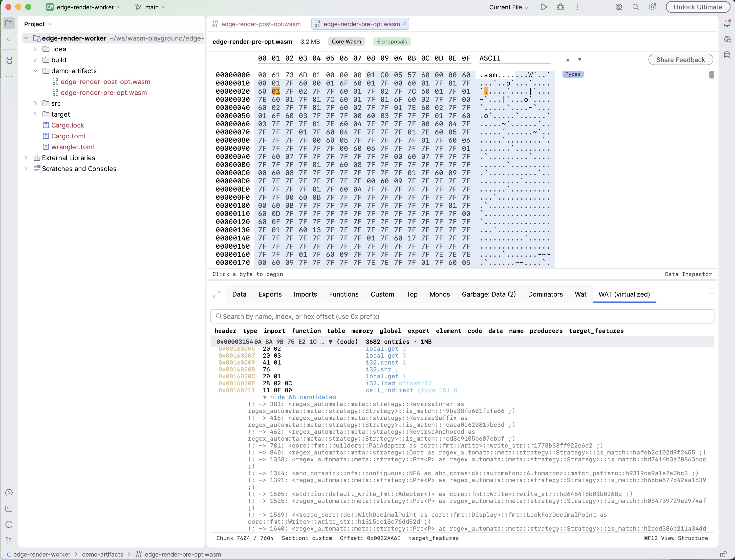Collapse the demo-artifacts folder
This screenshot has height=560, width=735.
pyautogui.click(x=36, y=71)
